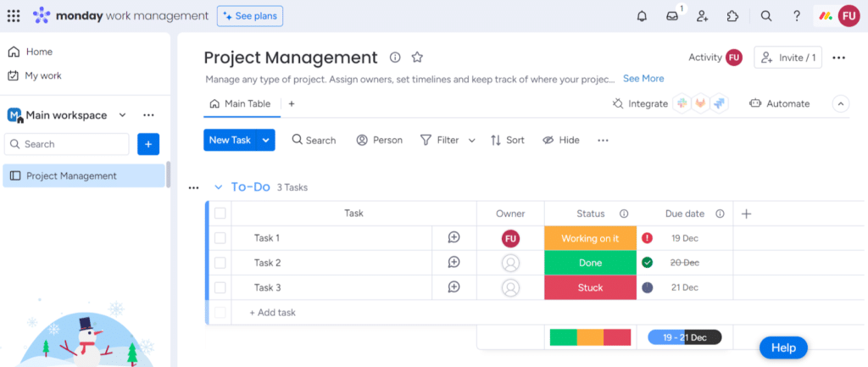Click the green done checkmark on Task 2 date
This screenshot has height=367, width=868.
tap(647, 263)
